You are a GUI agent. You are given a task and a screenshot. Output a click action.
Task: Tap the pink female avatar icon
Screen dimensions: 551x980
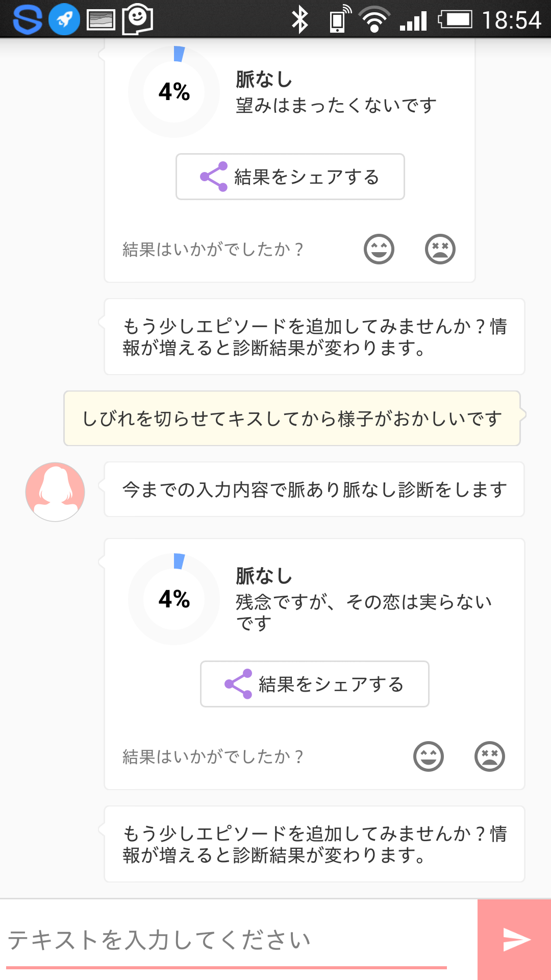55,492
